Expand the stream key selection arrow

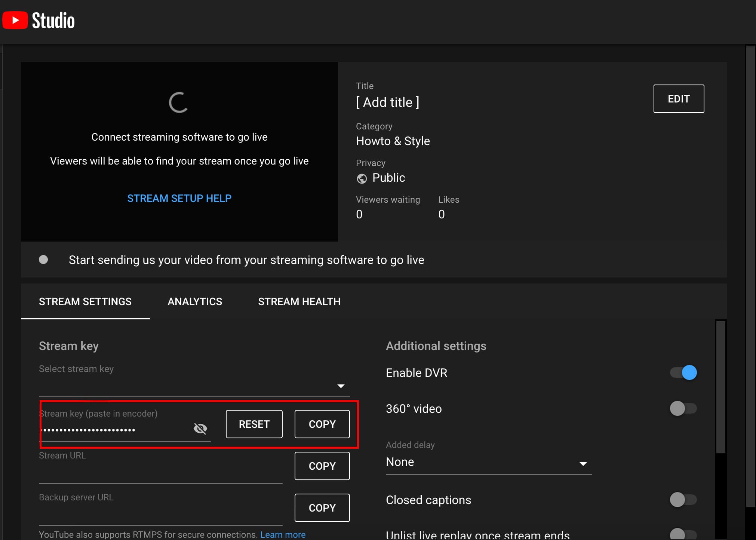[341, 386]
